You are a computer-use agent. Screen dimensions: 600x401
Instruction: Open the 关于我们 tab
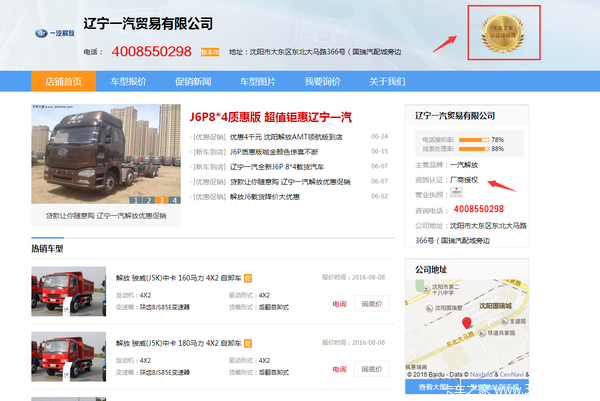point(387,81)
